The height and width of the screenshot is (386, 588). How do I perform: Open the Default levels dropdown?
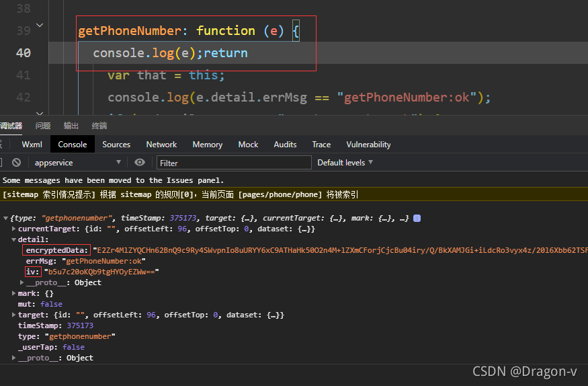pyautogui.click(x=345, y=162)
